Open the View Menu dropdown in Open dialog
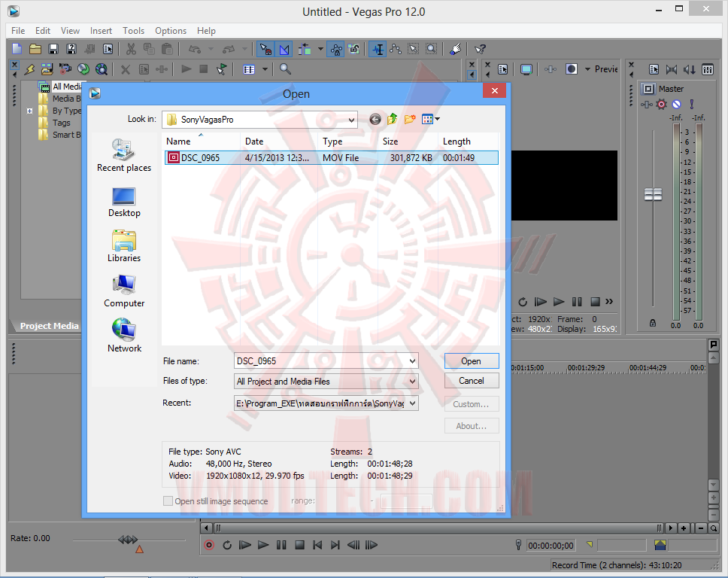The height and width of the screenshot is (578, 728). coord(430,120)
